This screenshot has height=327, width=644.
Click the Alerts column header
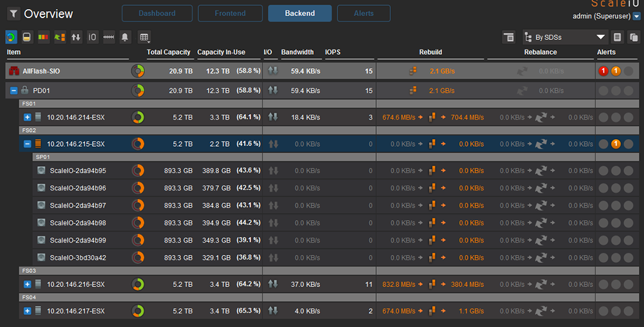pyautogui.click(x=606, y=52)
